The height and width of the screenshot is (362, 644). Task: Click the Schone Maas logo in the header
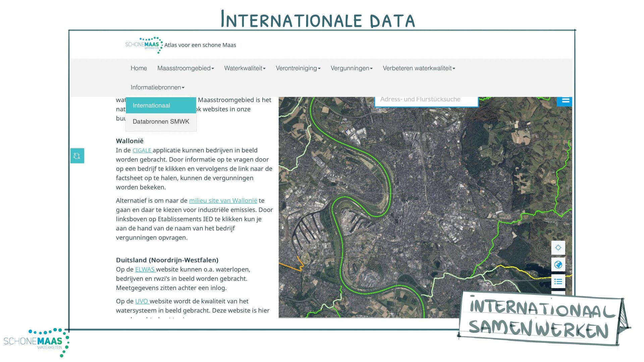[x=144, y=45]
